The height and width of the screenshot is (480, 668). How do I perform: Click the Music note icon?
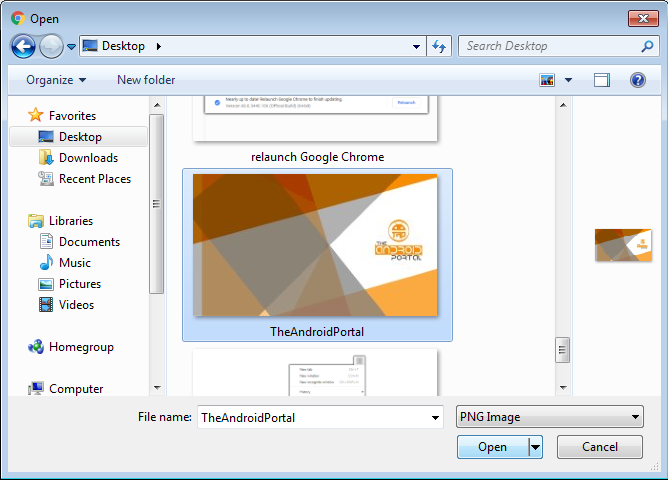tap(46, 262)
